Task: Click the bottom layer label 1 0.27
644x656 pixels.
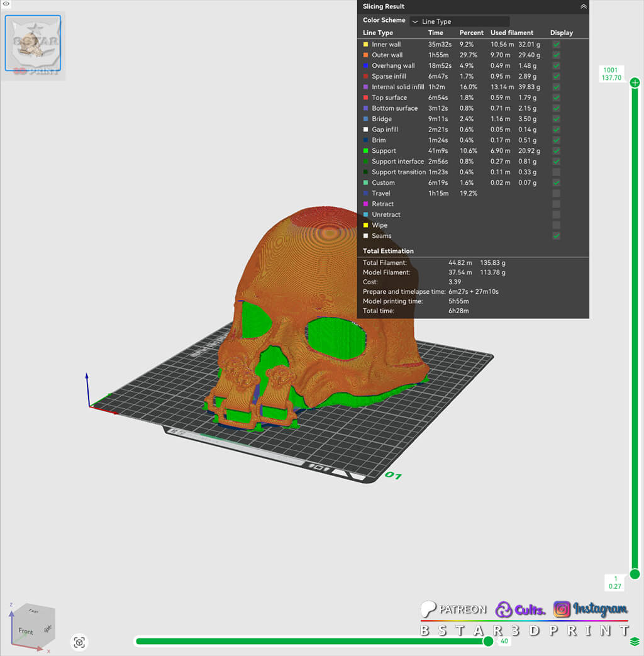Action: point(614,582)
